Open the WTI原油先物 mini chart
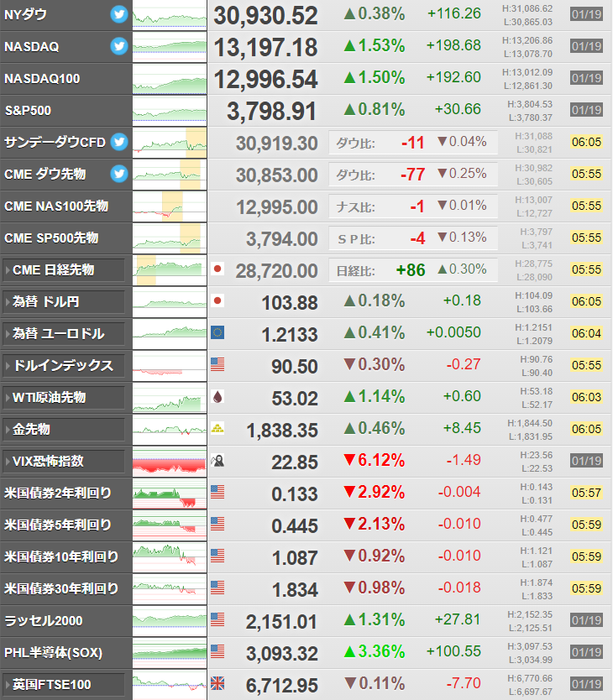The height and width of the screenshot is (700, 613). tap(170, 398)
